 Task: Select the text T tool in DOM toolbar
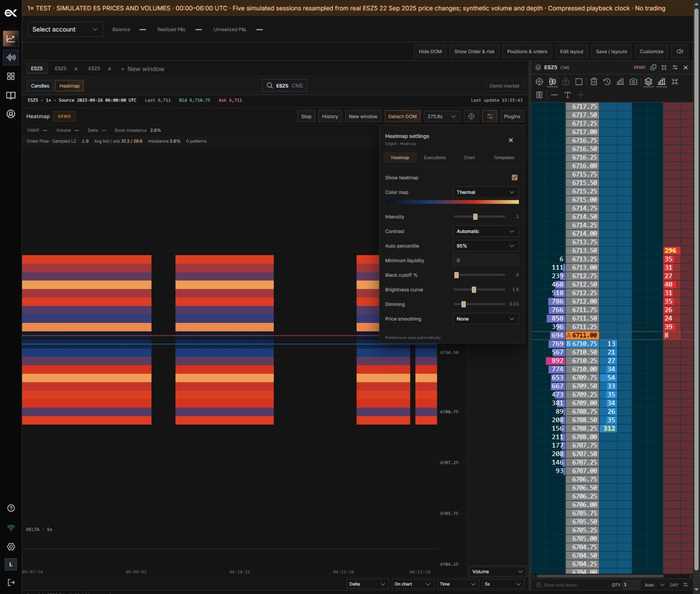point(567,95)
